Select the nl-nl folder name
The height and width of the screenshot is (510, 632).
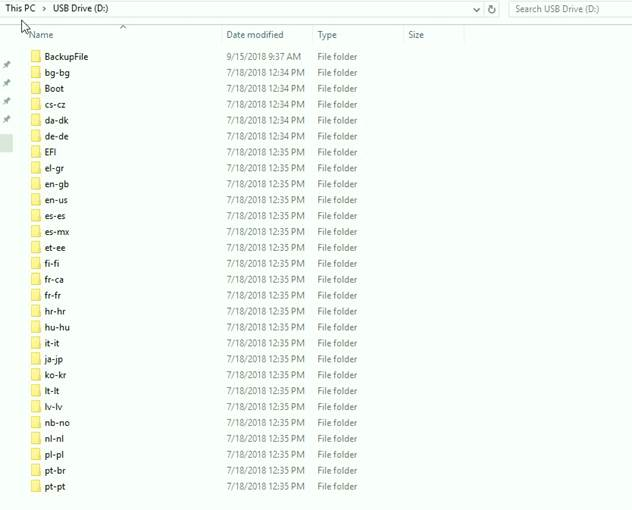[x=54, y=439]
